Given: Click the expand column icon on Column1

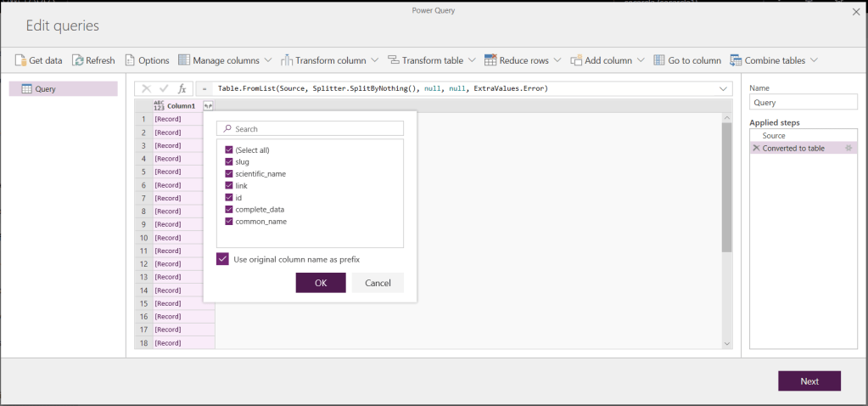Looking at the screenshot, I should coord(208,106).
